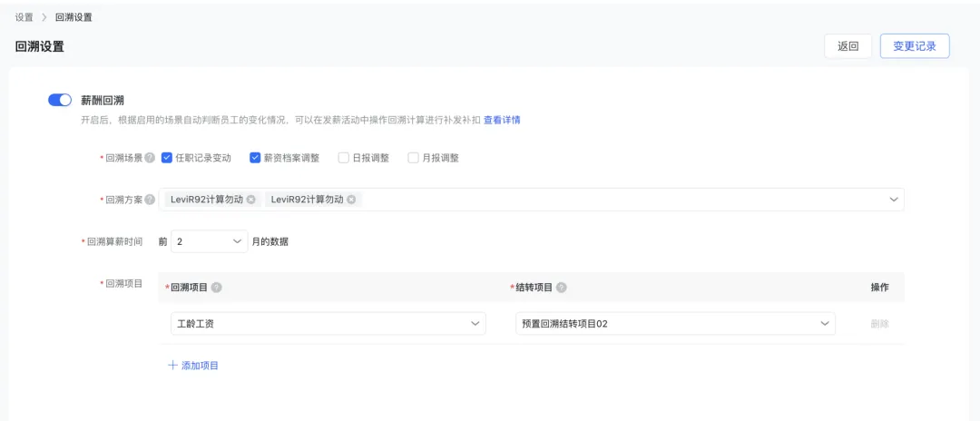The width and height of the screenshot is (980, 421).
Task: Toggle the 薪酬回溯 switch off
Action: (60, 100)
